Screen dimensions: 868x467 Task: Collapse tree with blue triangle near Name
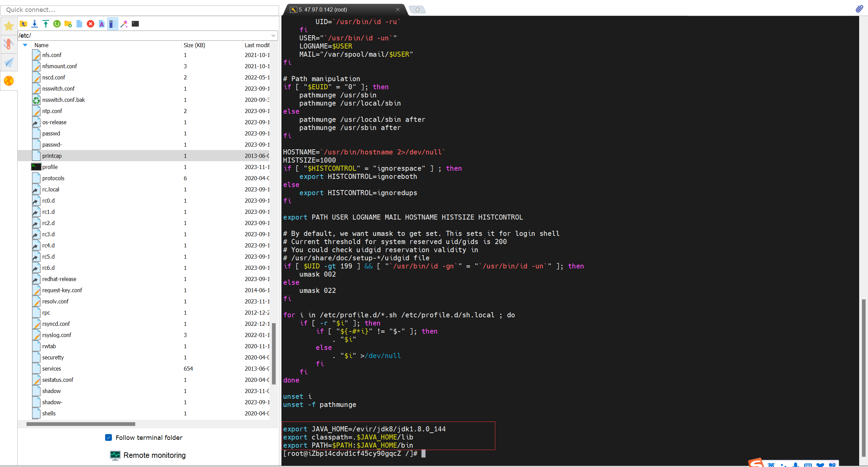[25, 45]
